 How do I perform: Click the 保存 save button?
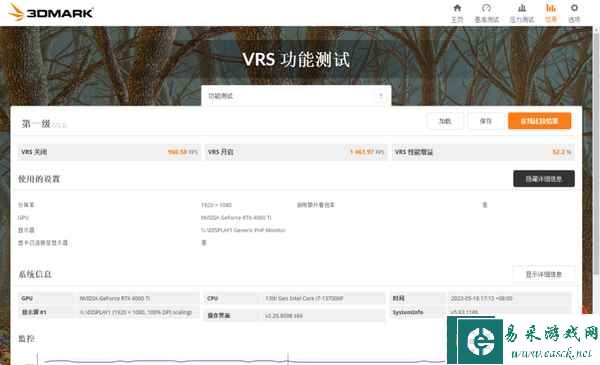[486, 121]
